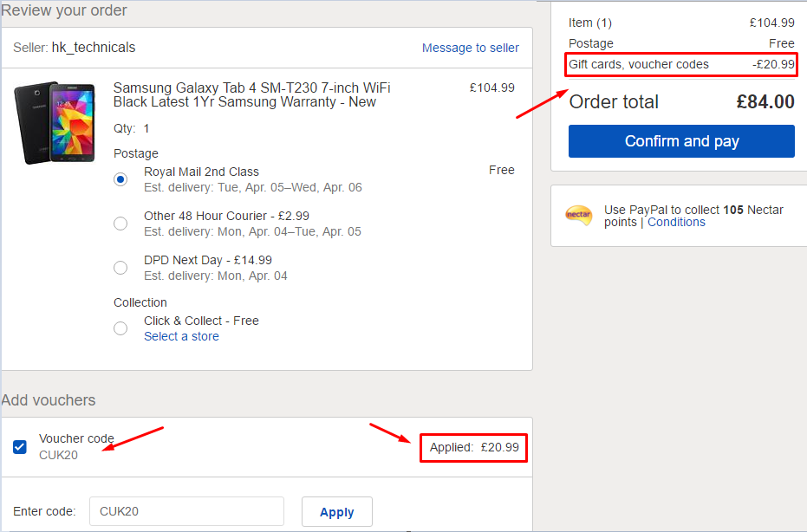Click the 105 Nectar points text

point(693,216)
